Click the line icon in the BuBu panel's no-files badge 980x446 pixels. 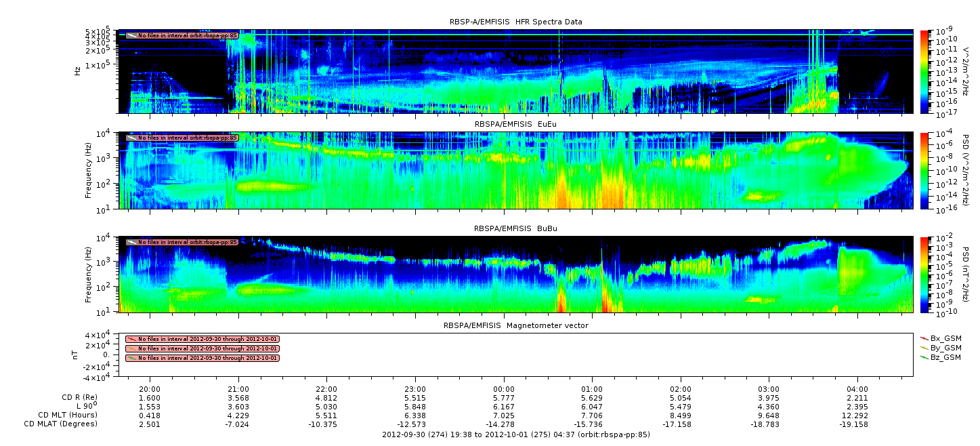click(x=131, y=242)
